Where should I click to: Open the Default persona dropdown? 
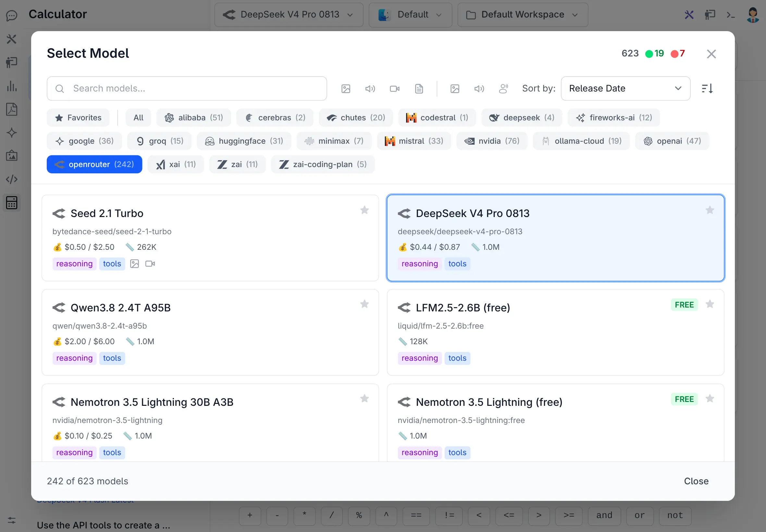[x=411, y=15]
